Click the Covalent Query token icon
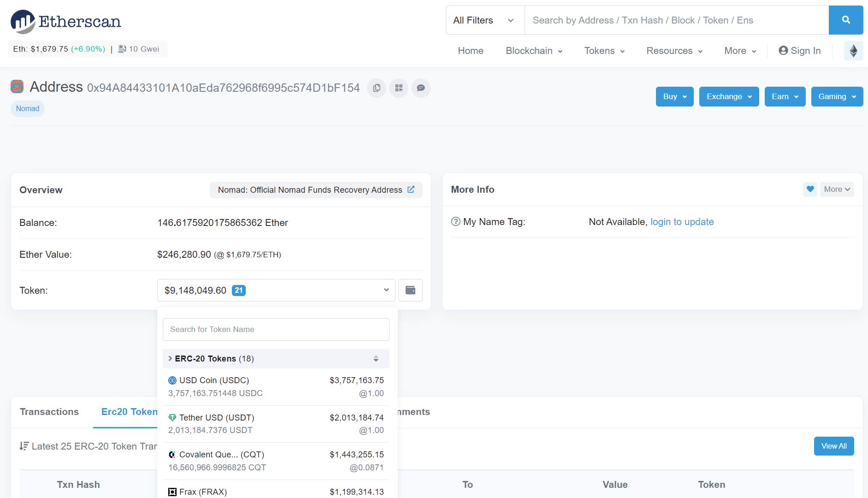This screenshot has width=868, height=498. pos(172,455)
